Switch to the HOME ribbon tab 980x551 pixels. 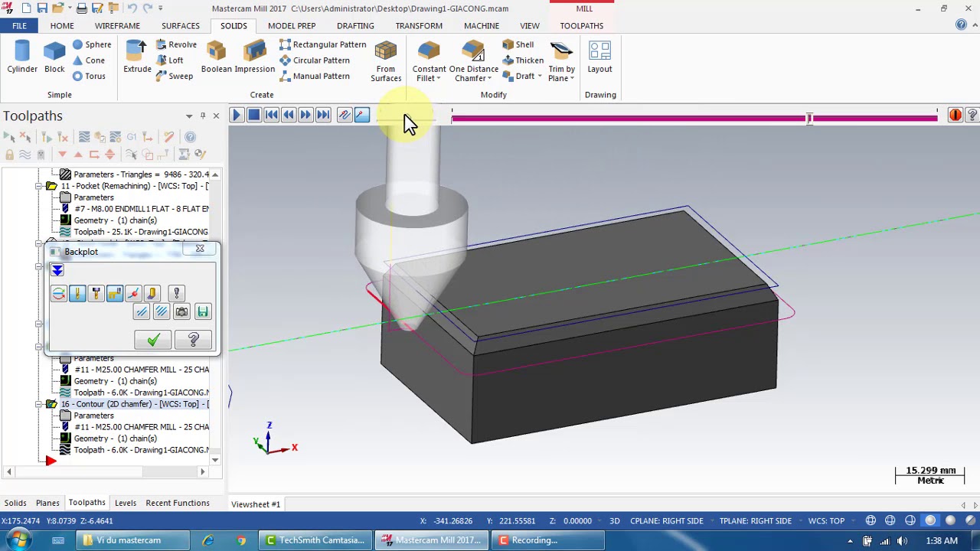[x=62, y=26]
